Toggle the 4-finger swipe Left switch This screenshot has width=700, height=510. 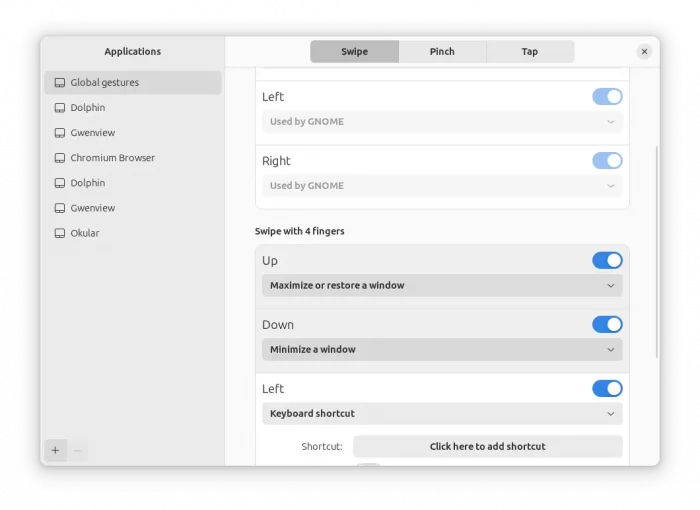click(x=607, y=389)
